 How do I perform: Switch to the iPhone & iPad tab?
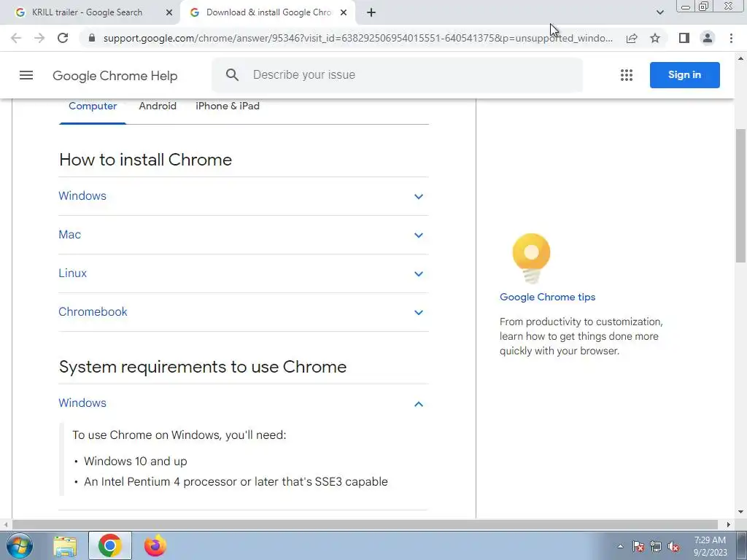(x=228, y=106)
